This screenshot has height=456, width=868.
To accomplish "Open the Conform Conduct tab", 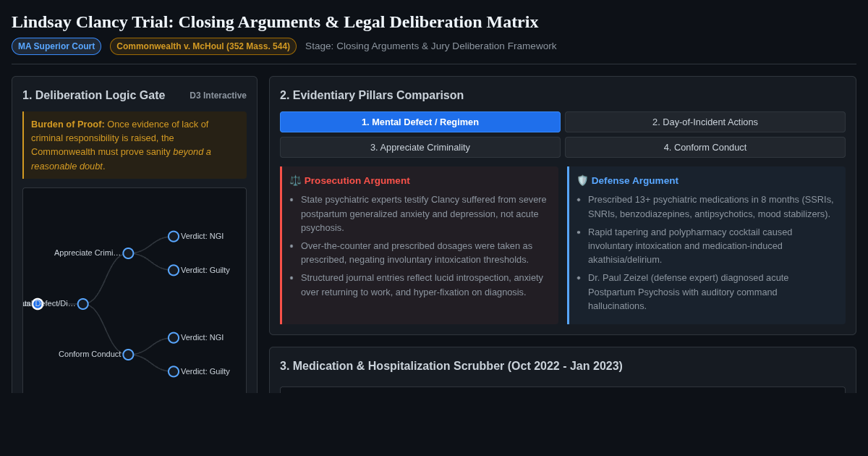I will (x=705, y=148).
